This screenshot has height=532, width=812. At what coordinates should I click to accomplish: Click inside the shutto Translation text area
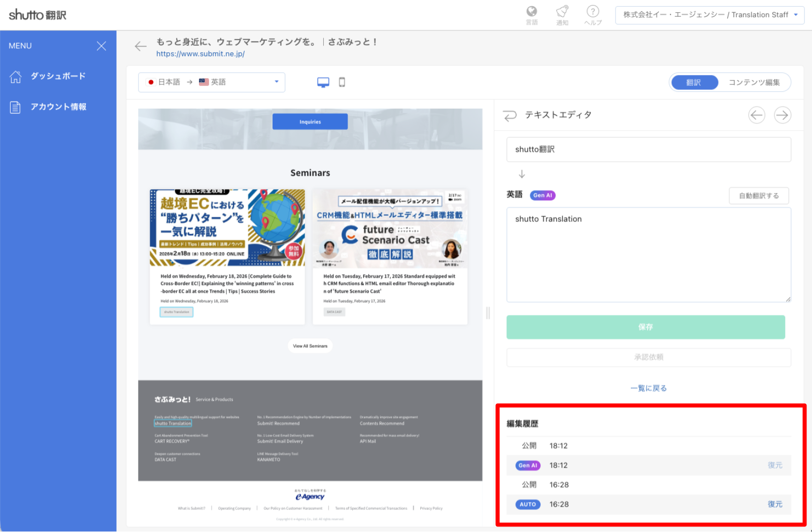(648, 254)
